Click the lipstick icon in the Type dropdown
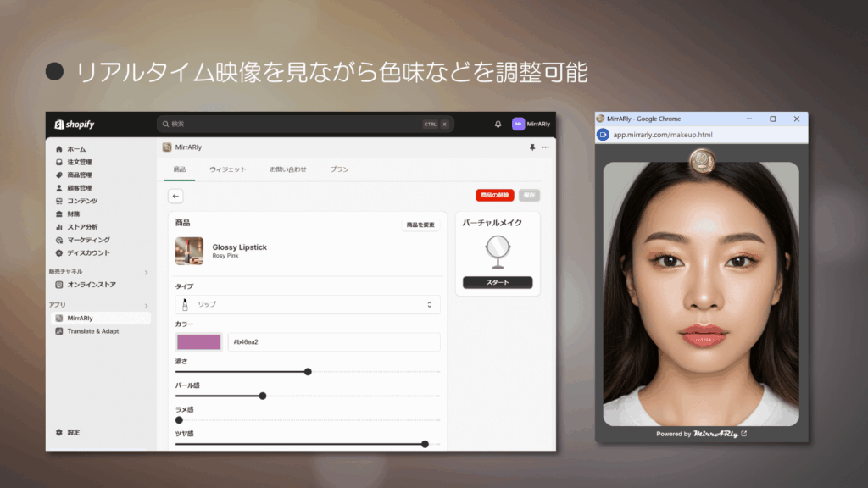The height and width of the screenshot is (488, 868). 185,304
